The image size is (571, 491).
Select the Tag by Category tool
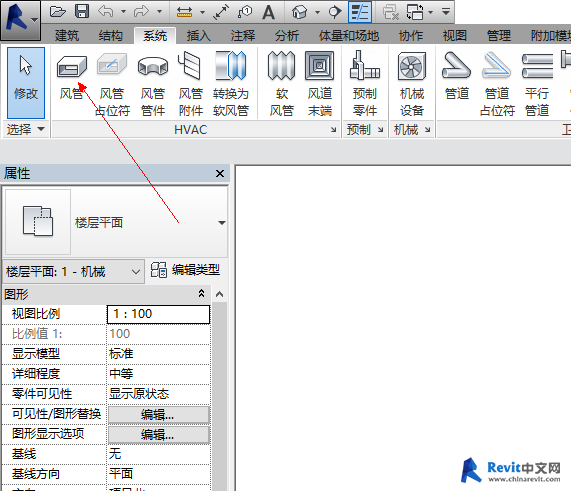tap(245, 12)
